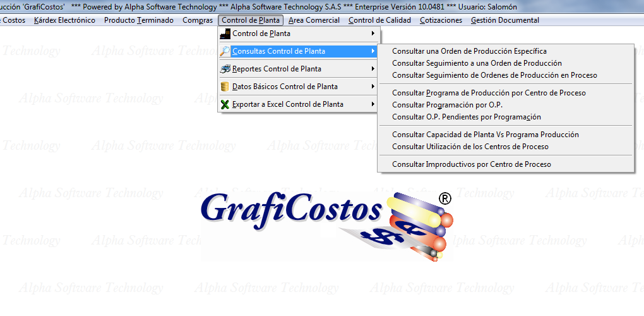Click the database icon for Datos Básicos
This screenshot has height=316, width=644.
pos(225,87)
